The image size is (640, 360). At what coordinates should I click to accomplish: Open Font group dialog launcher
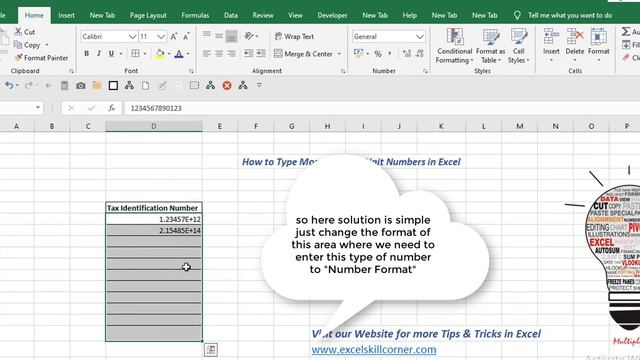coord(191,71)
